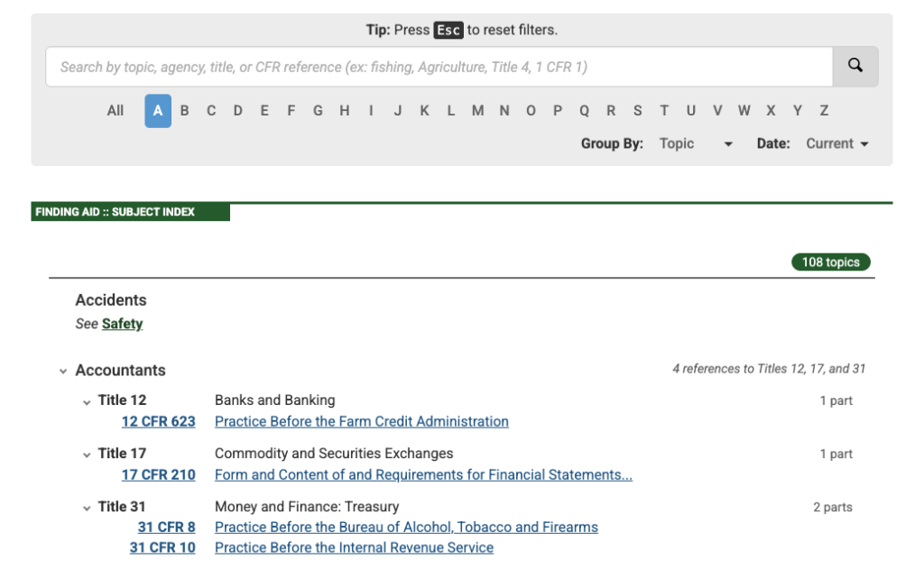Screen dimensions: 924x579
Task: Follow the Safety see-also link
Action: 122,324
